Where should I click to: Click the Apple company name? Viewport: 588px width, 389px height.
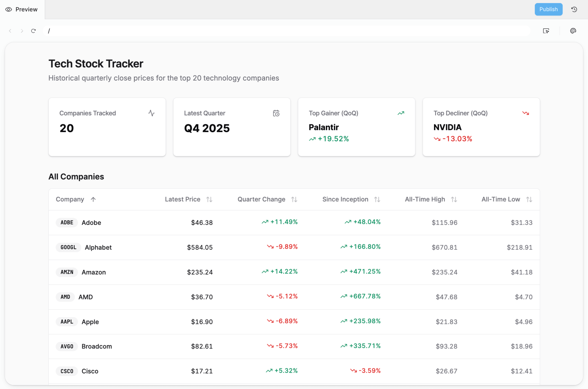90,322
